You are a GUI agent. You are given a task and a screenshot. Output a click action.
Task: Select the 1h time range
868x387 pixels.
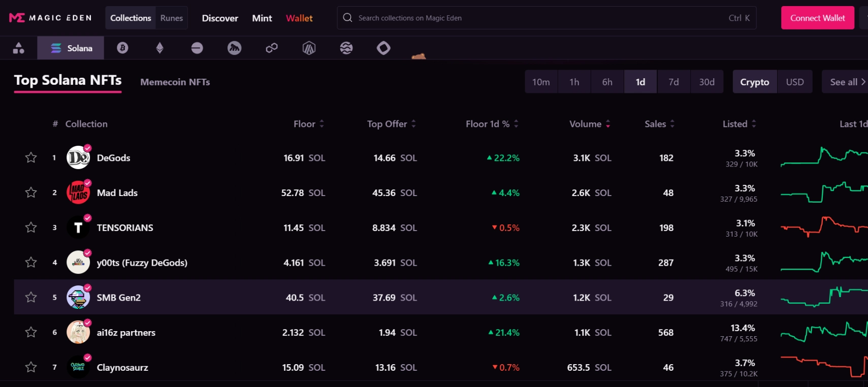pyautogui.click(x=574, y=82)
